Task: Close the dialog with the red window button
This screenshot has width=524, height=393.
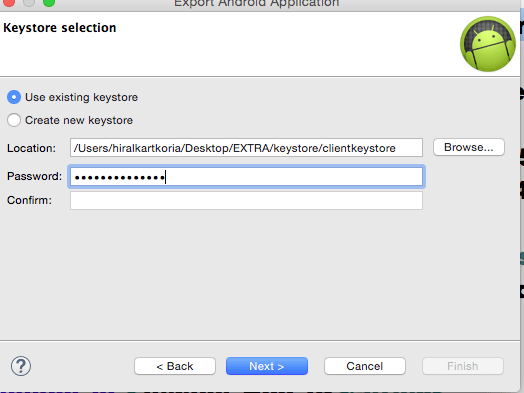Action: coord(9,2)
